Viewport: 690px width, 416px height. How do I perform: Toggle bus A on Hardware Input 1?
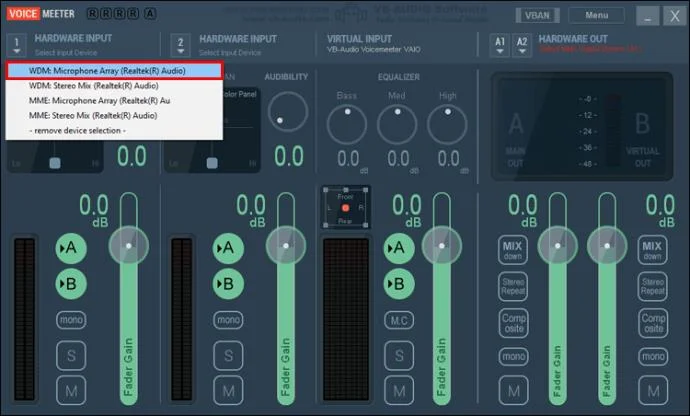[71, 248]
